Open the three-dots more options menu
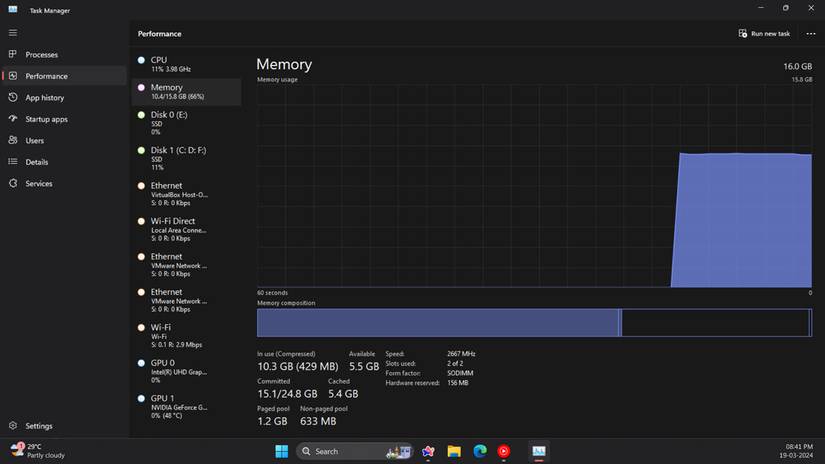 [x=810, y=34]
